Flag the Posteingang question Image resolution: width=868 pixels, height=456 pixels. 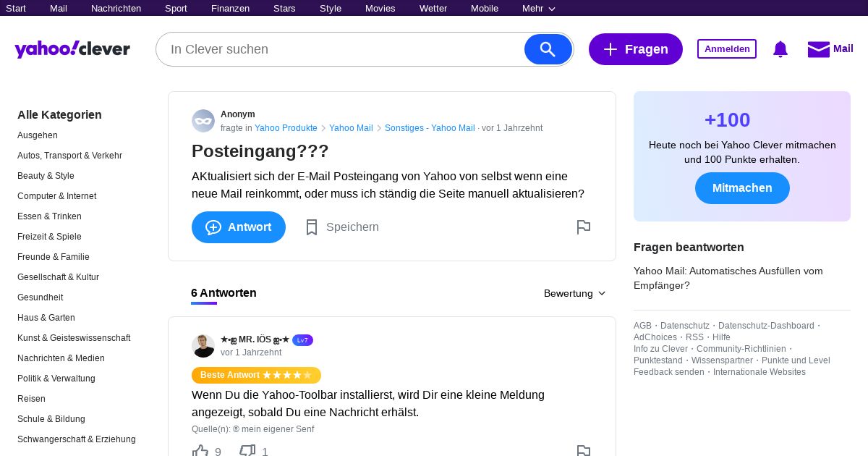click(x=584, y=227)
